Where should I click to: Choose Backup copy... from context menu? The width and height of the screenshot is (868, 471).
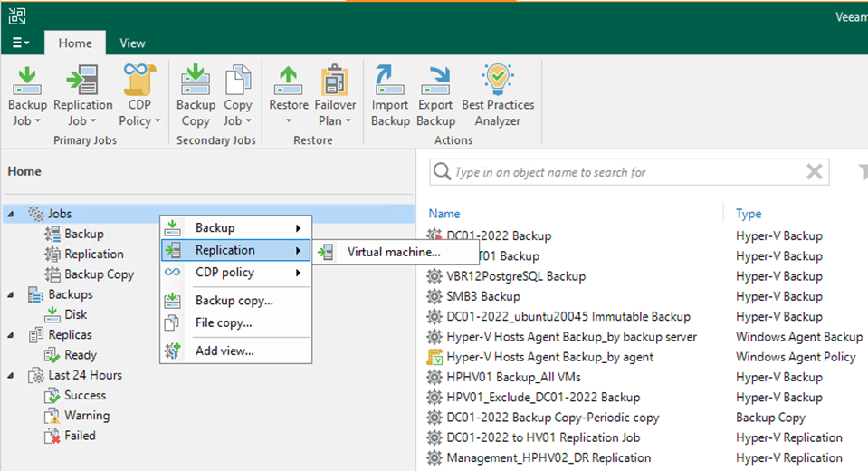coord(236,301)
